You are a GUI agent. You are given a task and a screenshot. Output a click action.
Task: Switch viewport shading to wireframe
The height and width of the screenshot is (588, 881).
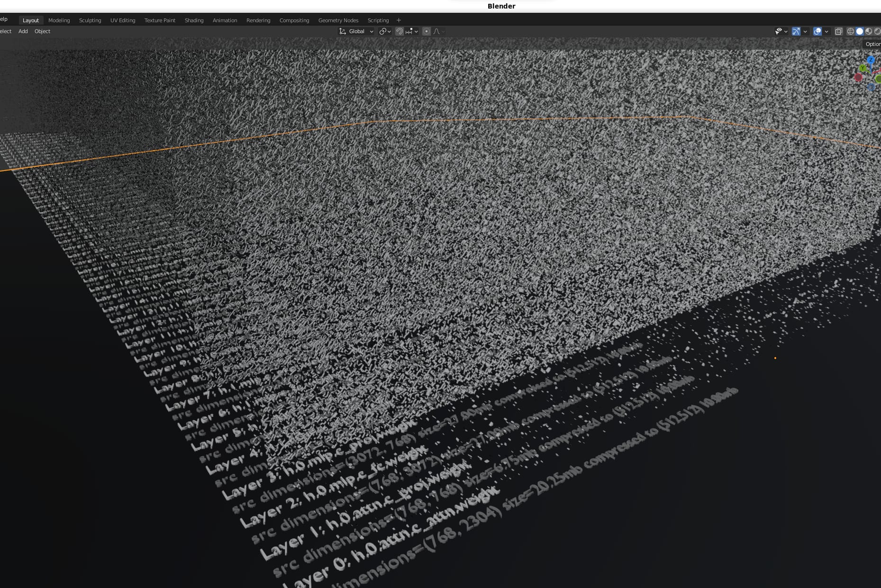(x=851, y=31)
